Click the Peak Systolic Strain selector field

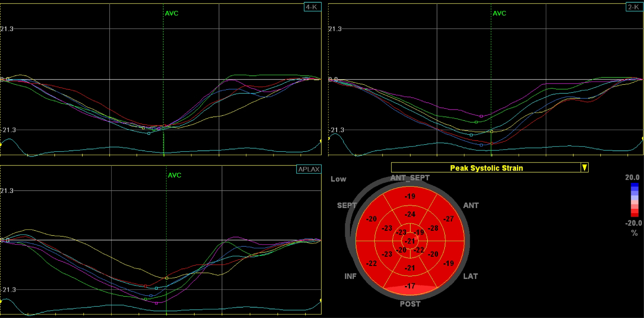tap(486, 168)
